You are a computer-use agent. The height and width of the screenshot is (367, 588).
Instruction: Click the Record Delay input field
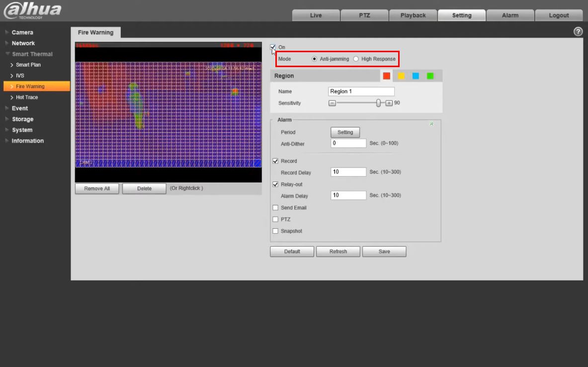(348, 172)
